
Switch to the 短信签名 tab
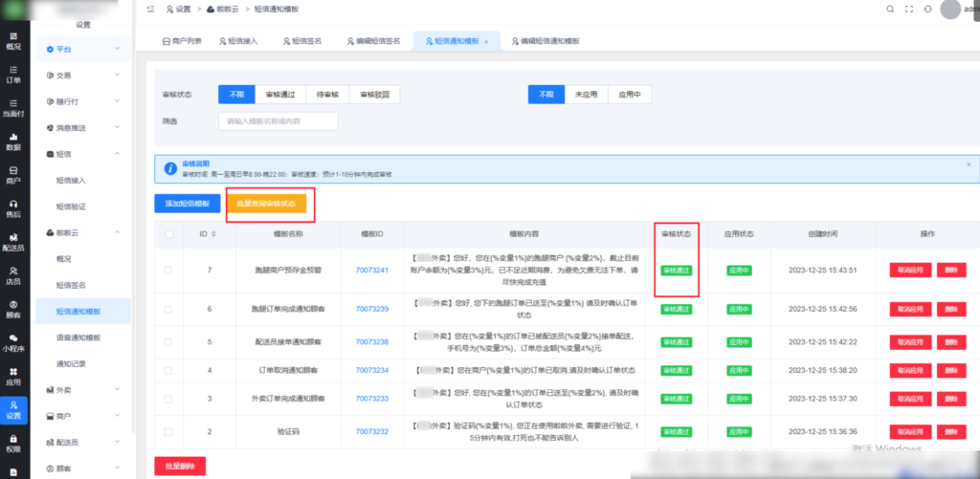click(x=302, y=41)
